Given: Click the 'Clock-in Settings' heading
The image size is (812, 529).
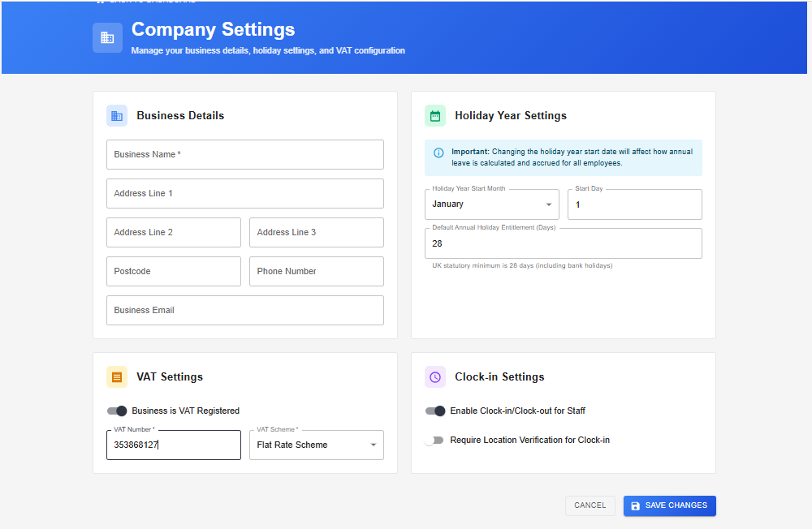Looking at the screenshot, I should click(x=499, y=376).
